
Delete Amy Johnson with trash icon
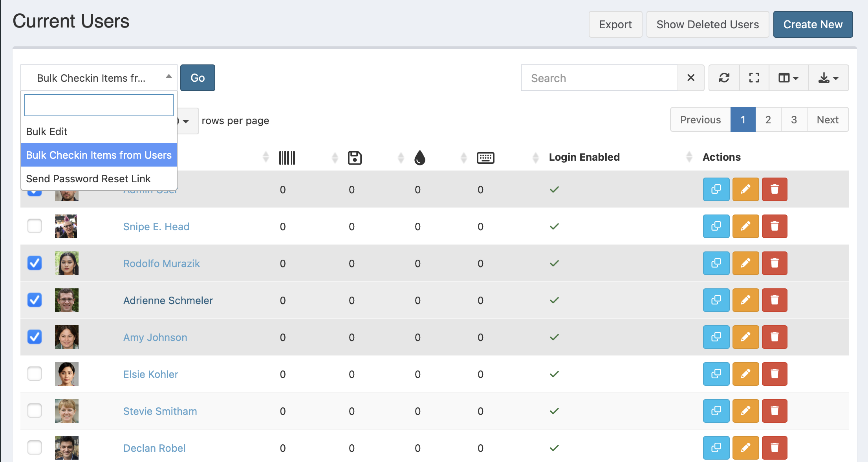click(x=775, y=337)
